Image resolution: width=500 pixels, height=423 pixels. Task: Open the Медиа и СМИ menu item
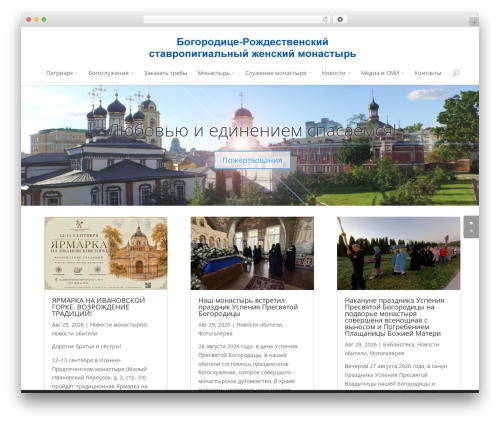click(x=380, y=73)
